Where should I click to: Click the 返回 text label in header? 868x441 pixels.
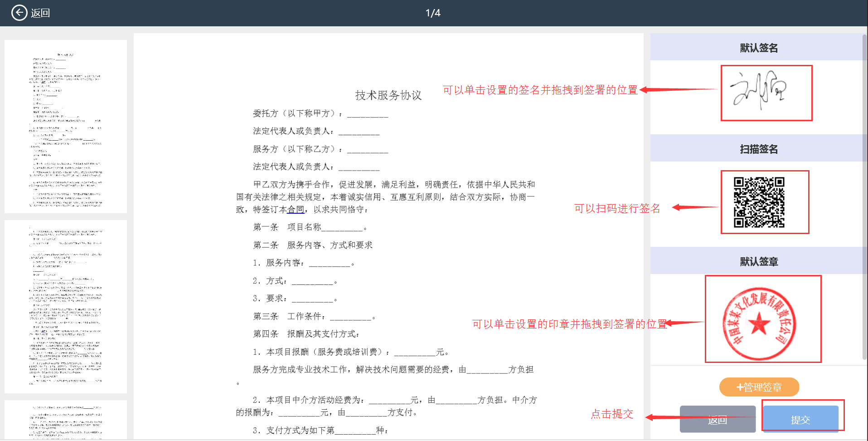pyautogui.click(x=40, y=13)
